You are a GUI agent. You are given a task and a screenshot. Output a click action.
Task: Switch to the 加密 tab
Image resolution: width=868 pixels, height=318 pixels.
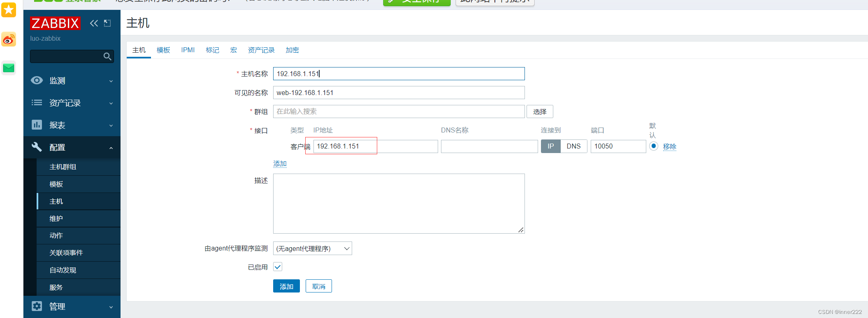click(292, 50)
